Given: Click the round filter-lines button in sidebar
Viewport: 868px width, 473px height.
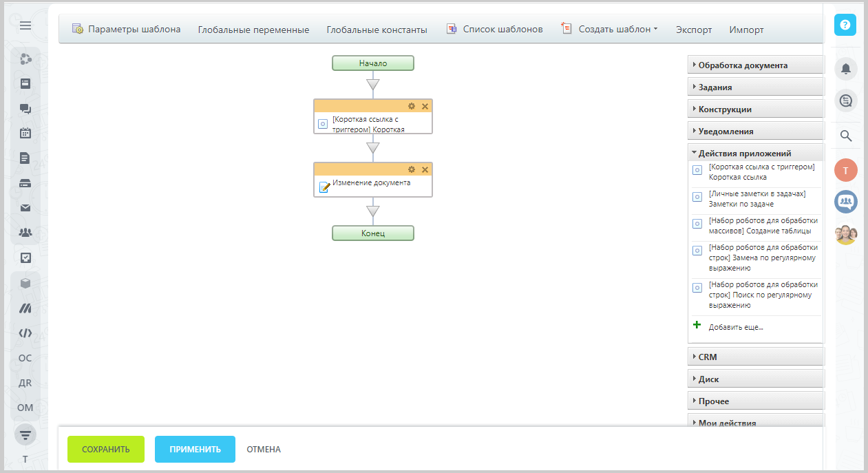Looking at the screenshot, I should [x=25, y=434].
